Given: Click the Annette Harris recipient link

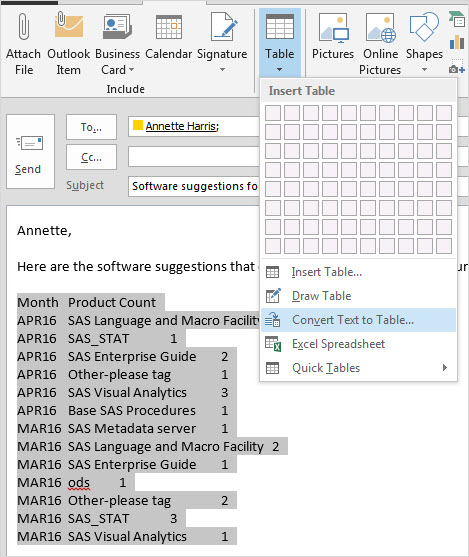Looking at the screenshot, I should 182,126.
